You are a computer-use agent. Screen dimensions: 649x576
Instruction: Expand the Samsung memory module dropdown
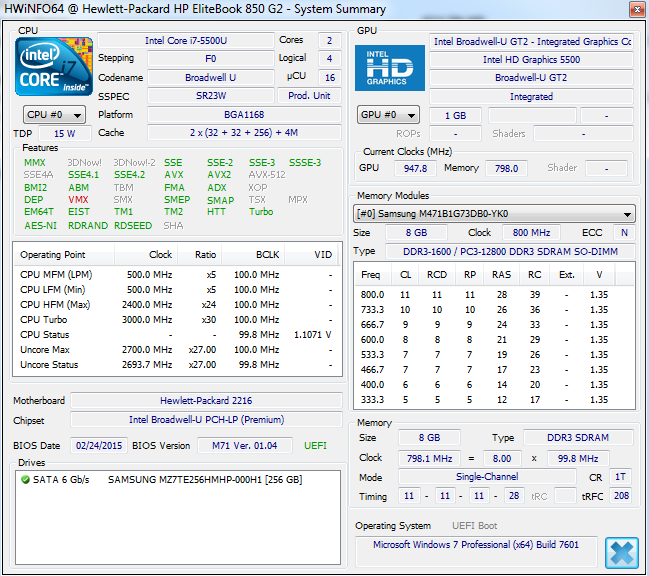[494, 214]
